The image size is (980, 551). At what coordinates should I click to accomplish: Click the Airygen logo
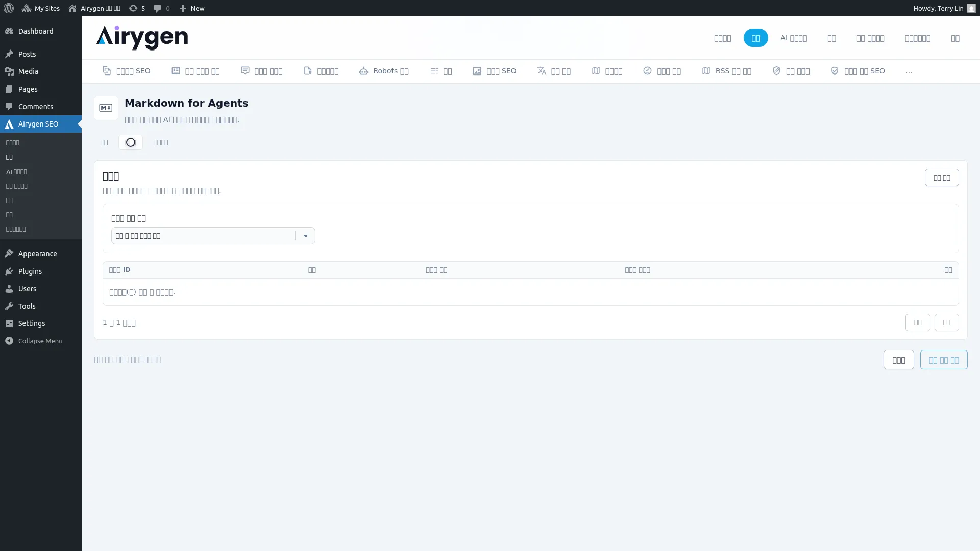(142, 38)
